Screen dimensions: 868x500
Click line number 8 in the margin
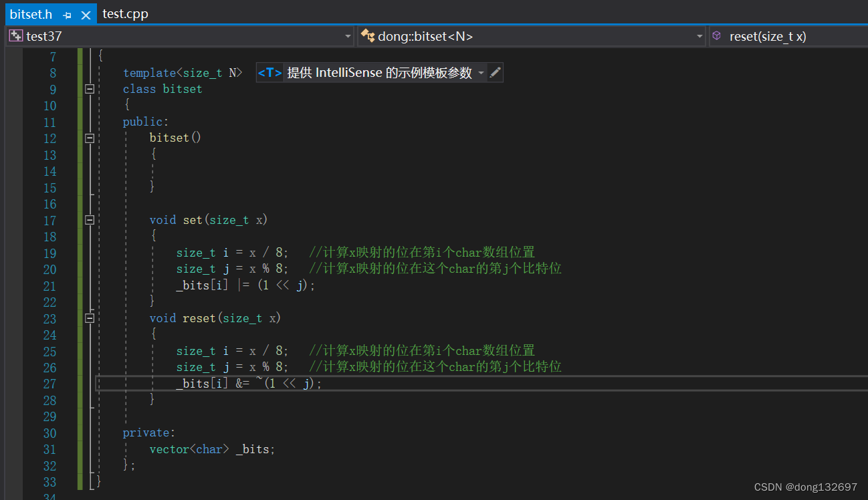coord(53,73)
